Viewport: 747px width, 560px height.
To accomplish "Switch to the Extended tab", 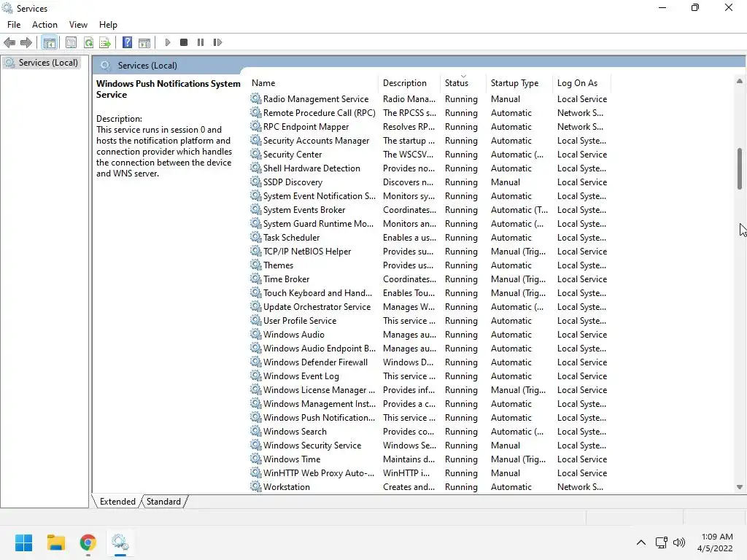I will click(117, 502).
